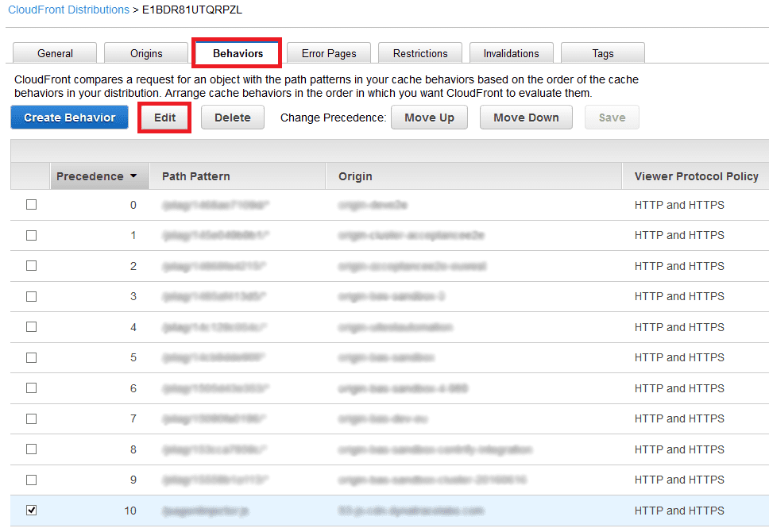
Task: Check the box for precedence 3 row
Action: click(32, 297)
